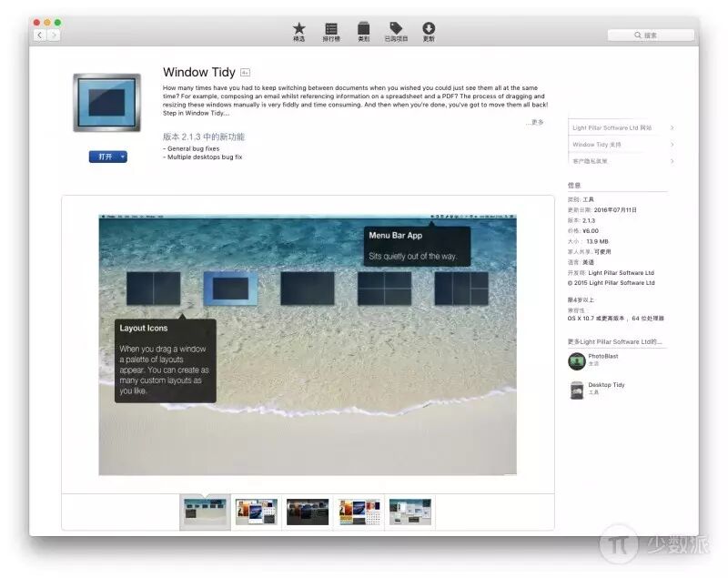Click the 'General bug fixes' line
The height and width of the screenshot is (578, 728).
(x=191, y=148)
